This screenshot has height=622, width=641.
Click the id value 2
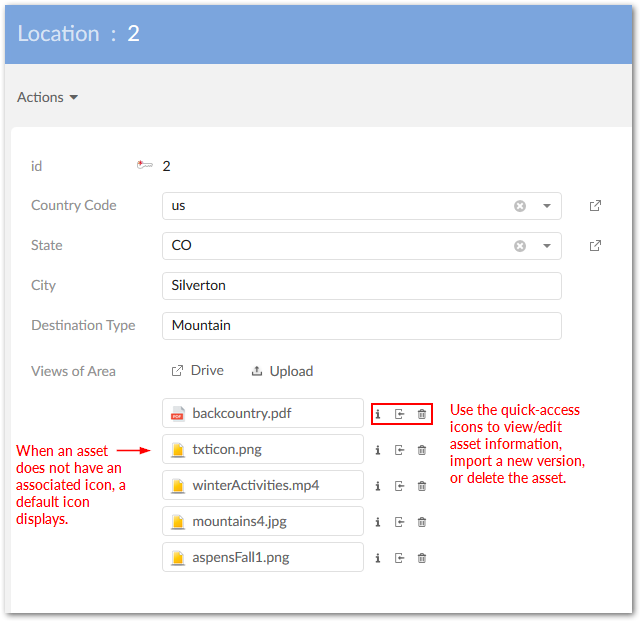166,166
